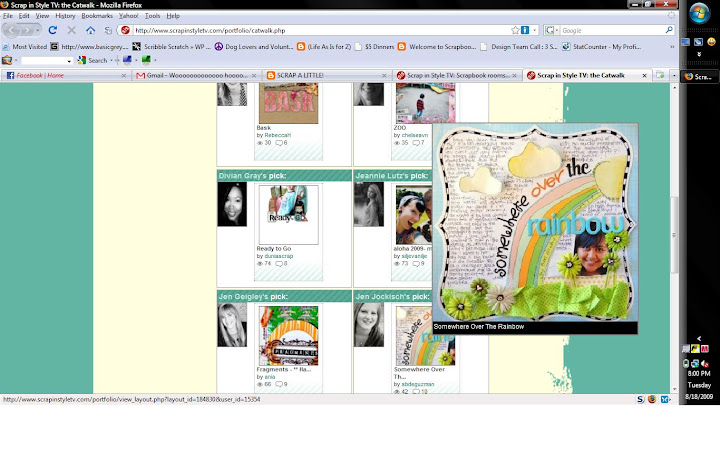720x449 pixels.
Task: Click the Windows Start orb
Action: [x=699, y=13]
